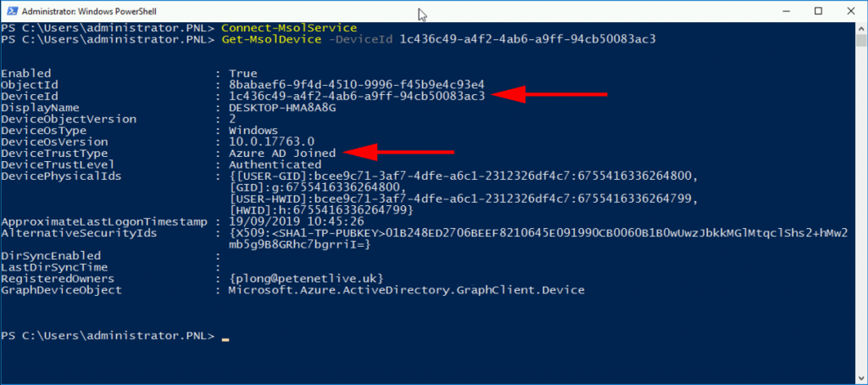Click the scrollbar up arrow

(x=860, y=30)
